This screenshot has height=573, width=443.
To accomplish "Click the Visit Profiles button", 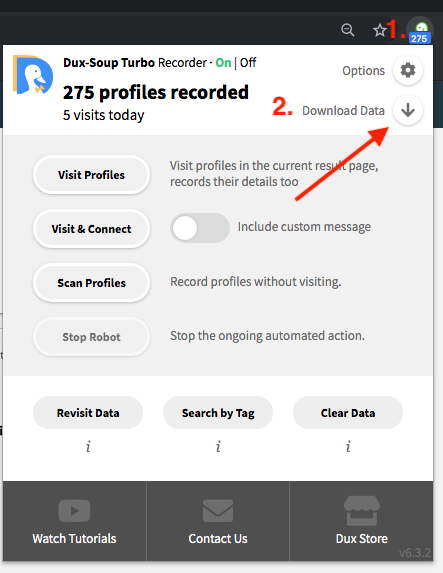I will click(x=91, y=175).
